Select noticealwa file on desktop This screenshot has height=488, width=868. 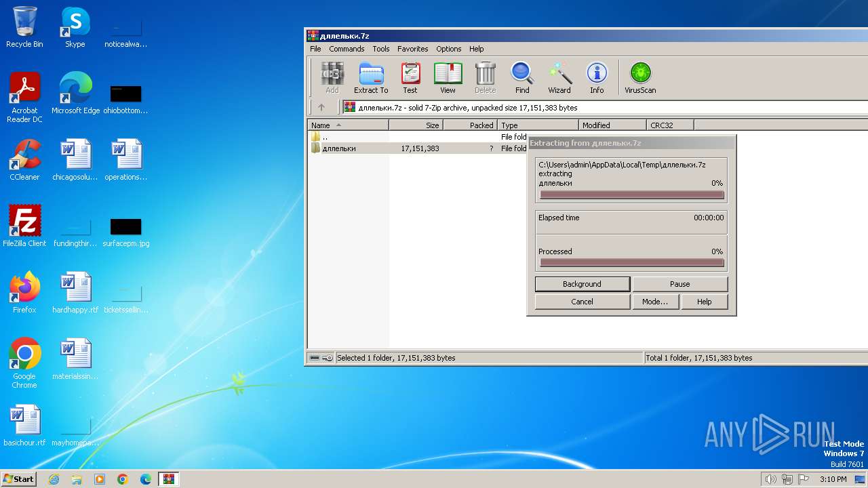(126, 32)
